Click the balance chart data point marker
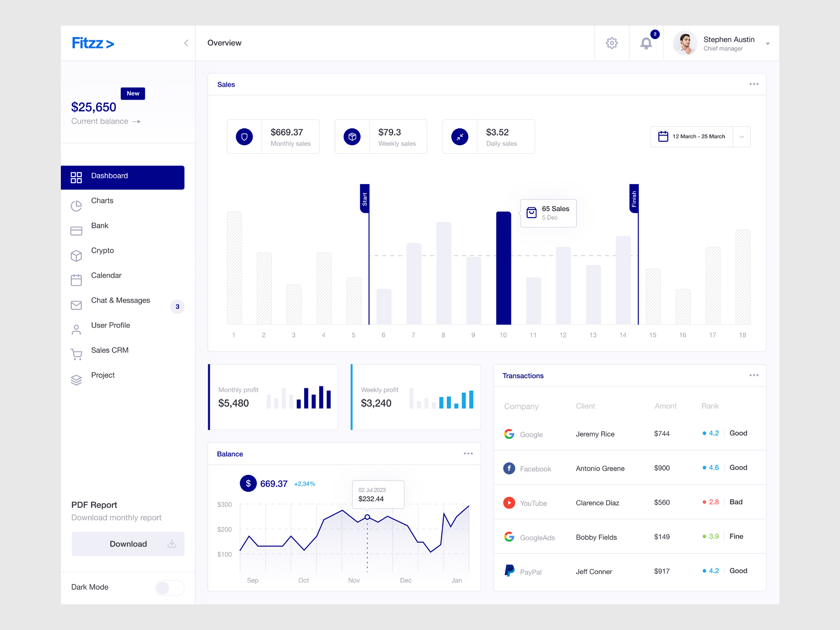Viewport: 840px width, 630px height. point(367,517)
